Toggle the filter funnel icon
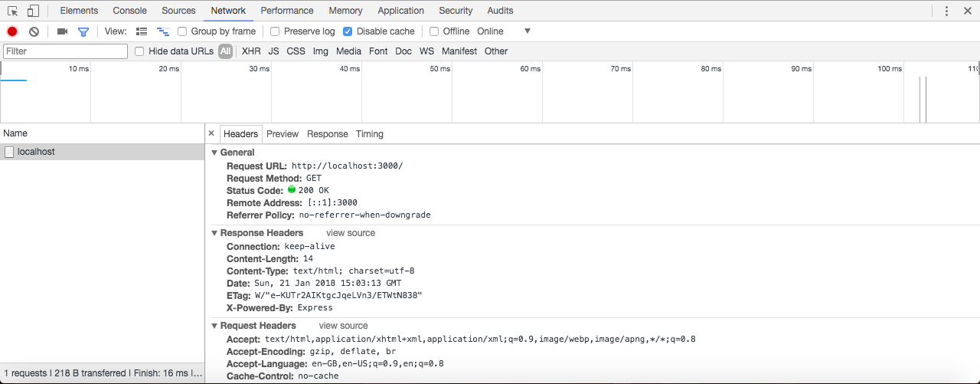Viewport: 980px width, 384px height. click(x=83, y=31)
